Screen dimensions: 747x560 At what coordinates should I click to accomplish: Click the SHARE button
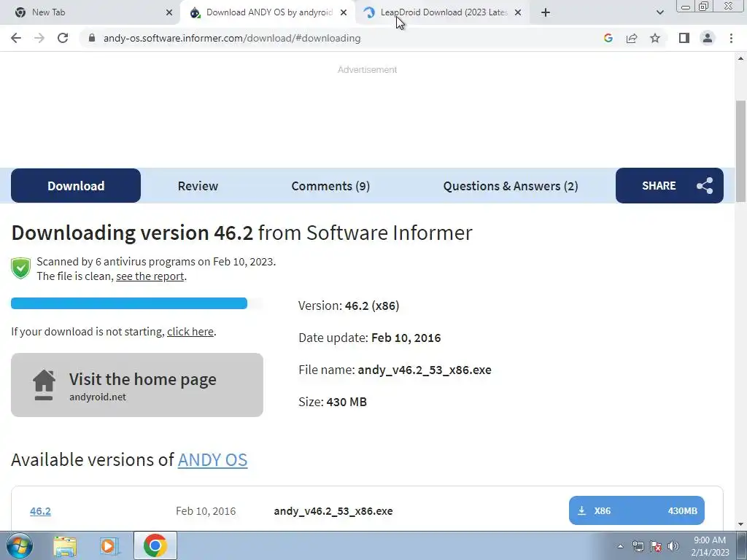tap(670, 186)
